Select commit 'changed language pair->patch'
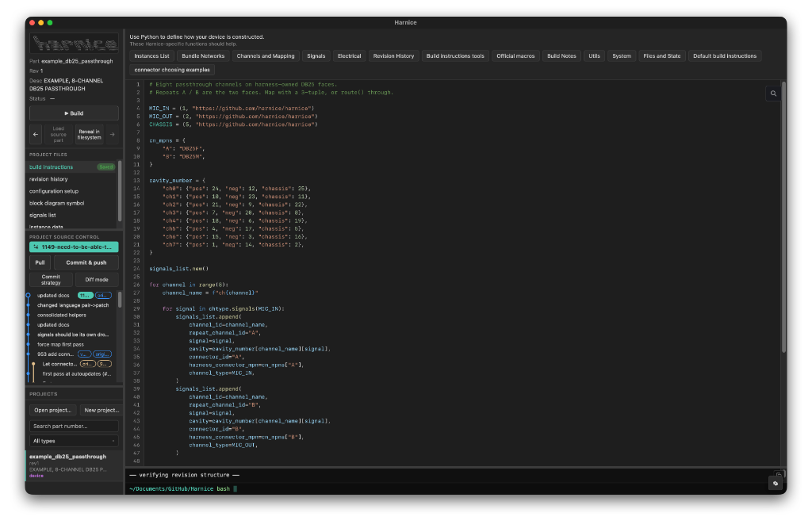The width and height of the screenshot is (812, 528). point(73,305)
